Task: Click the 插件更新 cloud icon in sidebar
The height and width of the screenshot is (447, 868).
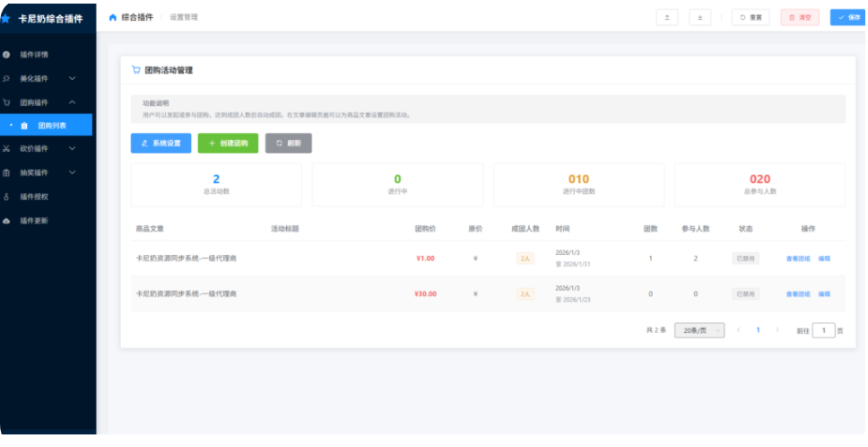Action: tap(7, 221)
